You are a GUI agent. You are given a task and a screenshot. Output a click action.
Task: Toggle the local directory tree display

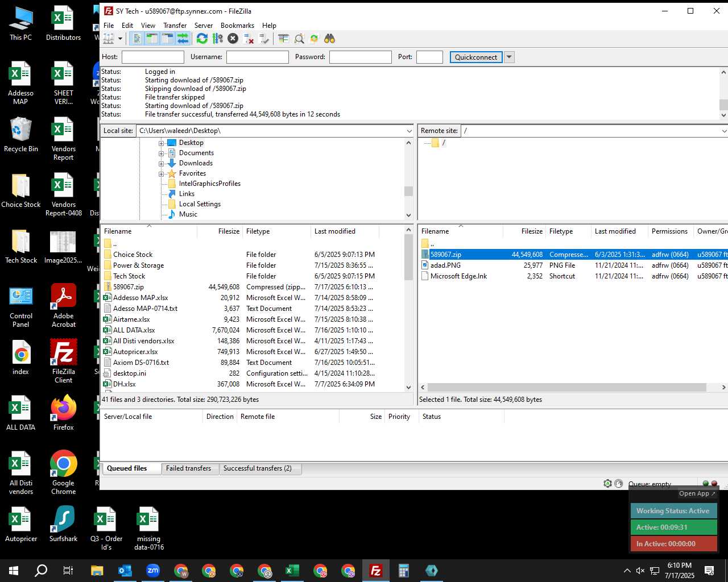point(152,39)
